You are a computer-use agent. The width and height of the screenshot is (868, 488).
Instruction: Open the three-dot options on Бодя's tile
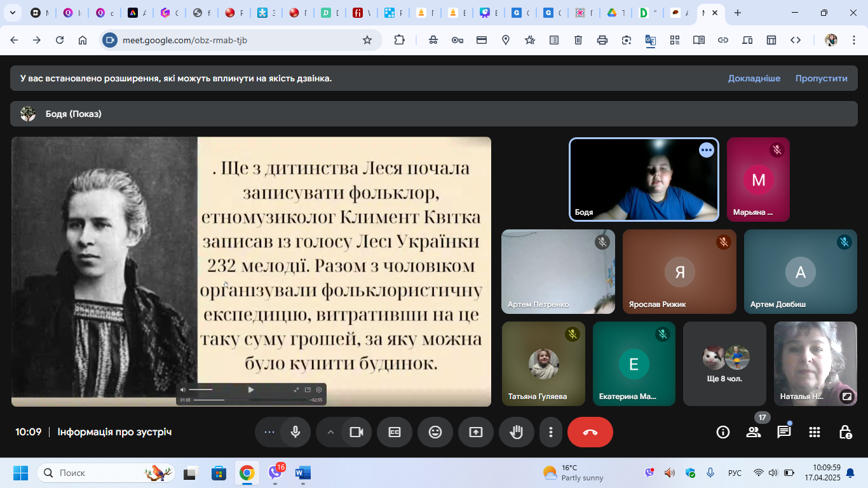click(x=707, y=150)
